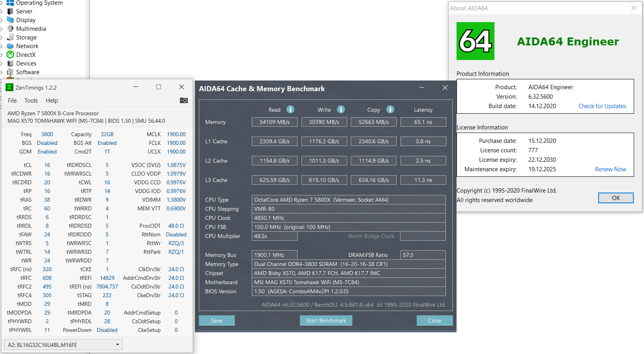Click the VDIMM 1,3800V value in ZenTimings
Image resolution: width=644 pixels, height=354 pixels.
tap(176, 200)
